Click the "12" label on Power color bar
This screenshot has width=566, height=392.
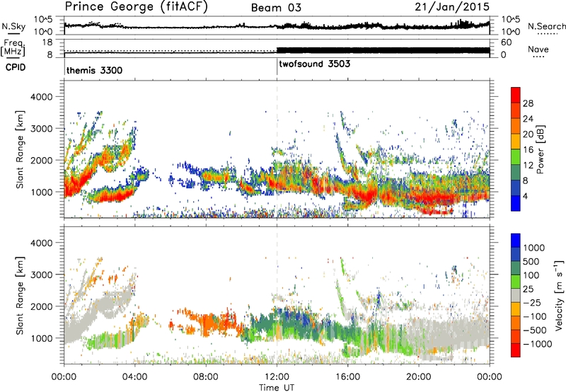(x=528, y=166)
